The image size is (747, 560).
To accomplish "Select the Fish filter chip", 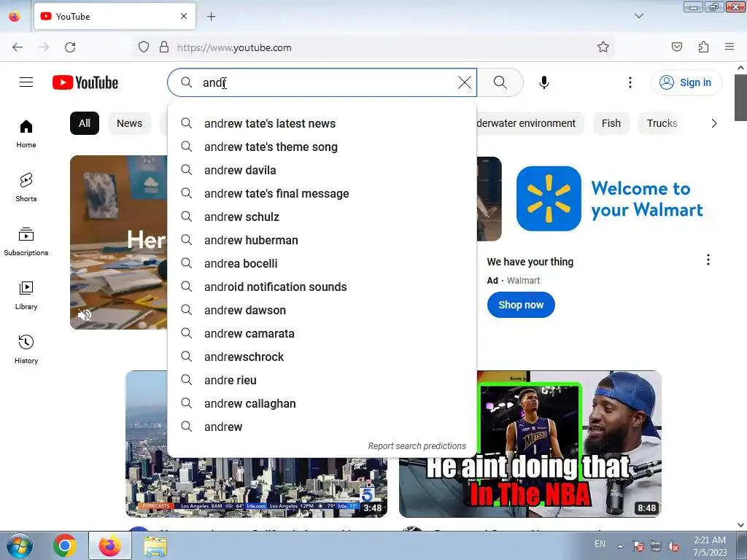I will [611, 123].
